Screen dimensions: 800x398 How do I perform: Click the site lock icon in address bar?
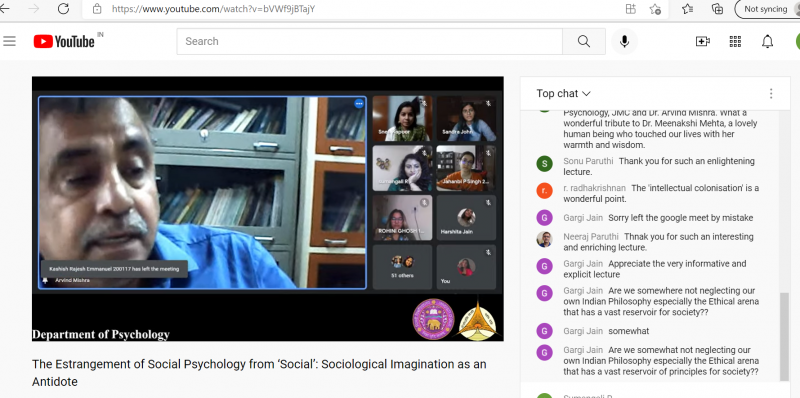coord(97,9)
